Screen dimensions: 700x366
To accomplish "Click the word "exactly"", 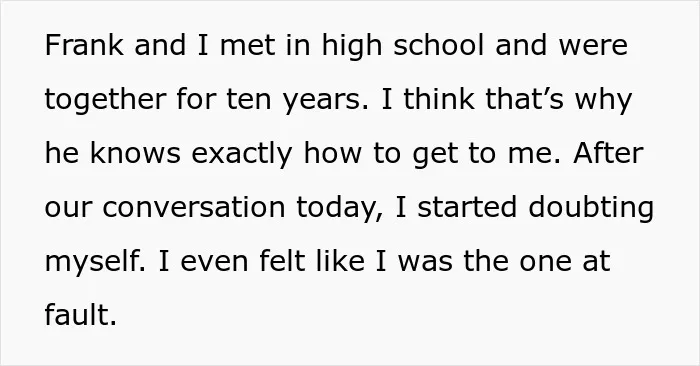I will 242,154.
